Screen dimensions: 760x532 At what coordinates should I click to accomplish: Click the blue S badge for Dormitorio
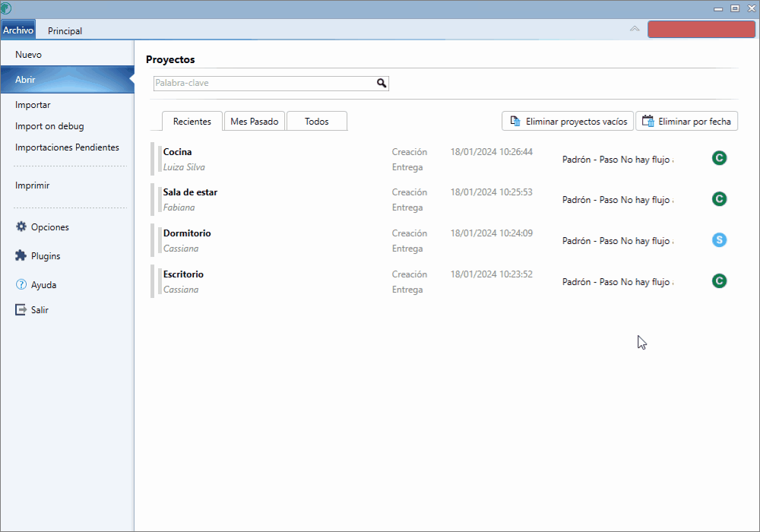click(719, 240)
